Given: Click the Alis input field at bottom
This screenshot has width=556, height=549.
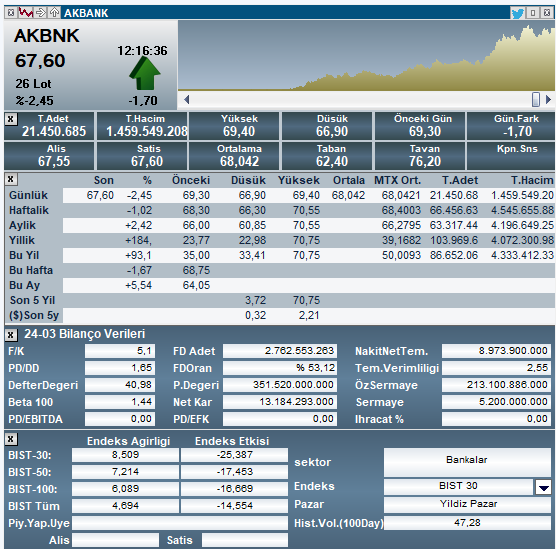Looking at the screenshot, I should (x=115, y=540).
